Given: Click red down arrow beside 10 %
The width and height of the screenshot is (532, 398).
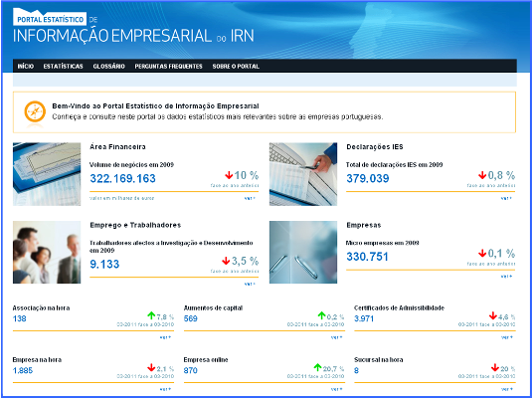Looking at the screenshot, I should 229,175.
